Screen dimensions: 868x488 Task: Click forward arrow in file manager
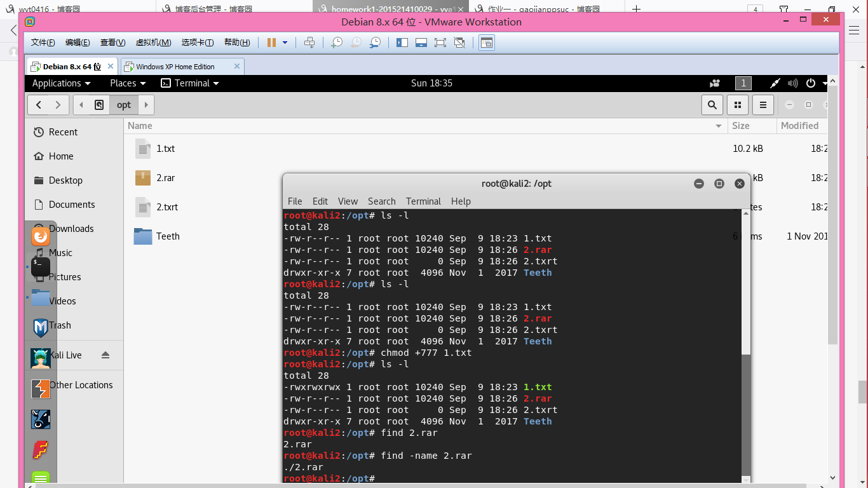tap(58, 105)
